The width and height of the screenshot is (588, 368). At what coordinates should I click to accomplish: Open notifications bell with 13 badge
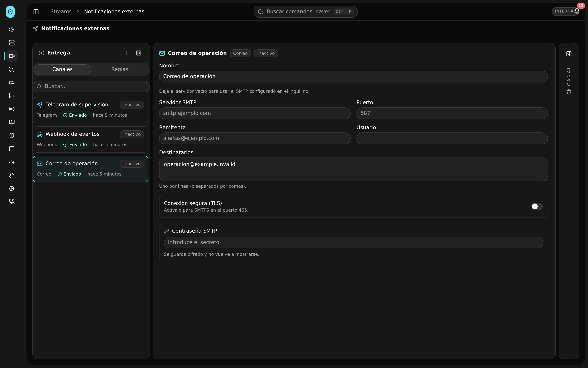tap(577, 11)
